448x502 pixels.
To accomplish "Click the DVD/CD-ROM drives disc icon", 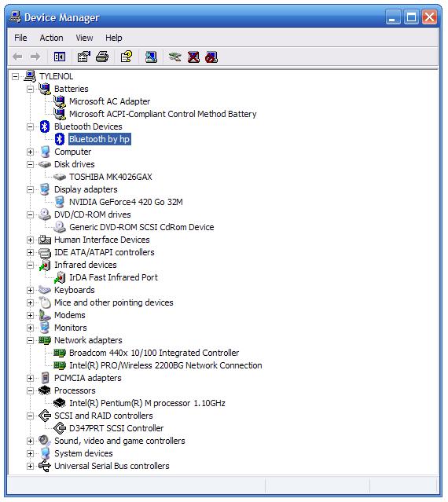I will (x=45, y=214).
